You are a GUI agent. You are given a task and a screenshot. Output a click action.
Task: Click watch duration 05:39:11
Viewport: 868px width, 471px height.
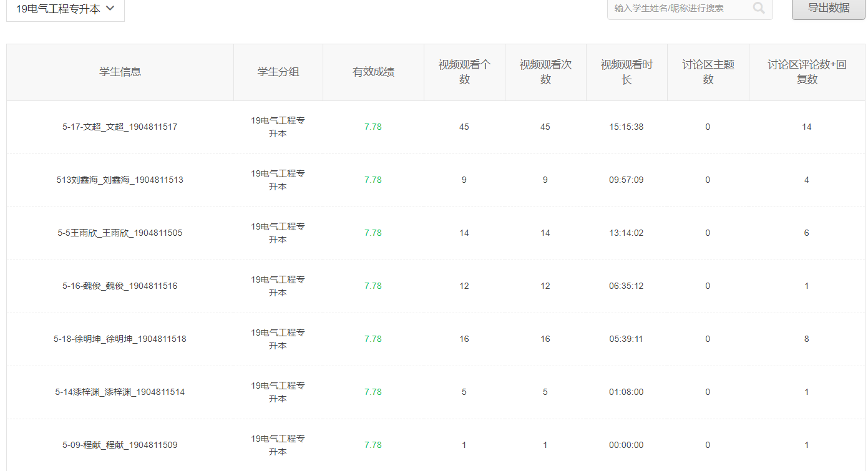627,339
